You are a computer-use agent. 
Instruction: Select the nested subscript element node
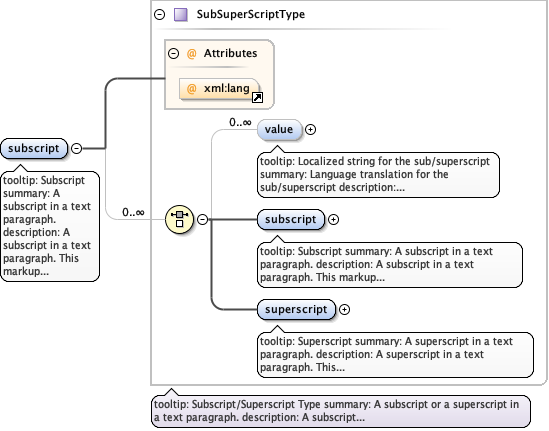[x=291, y=220]
